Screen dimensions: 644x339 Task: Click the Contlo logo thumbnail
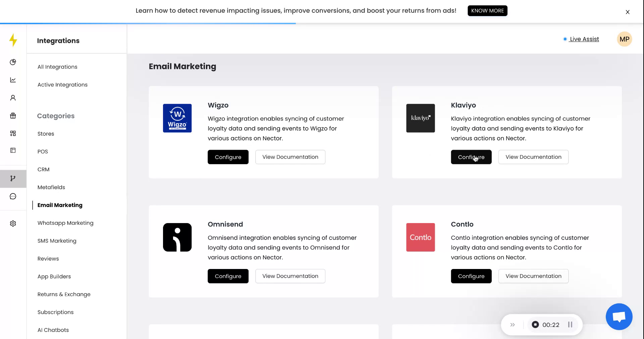(420, 237)
